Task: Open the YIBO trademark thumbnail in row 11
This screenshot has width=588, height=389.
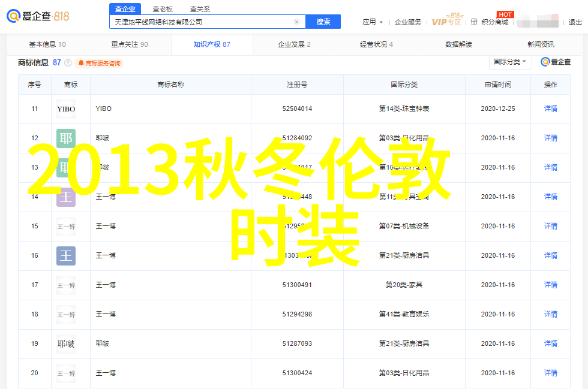Action: tap(66, 109)
